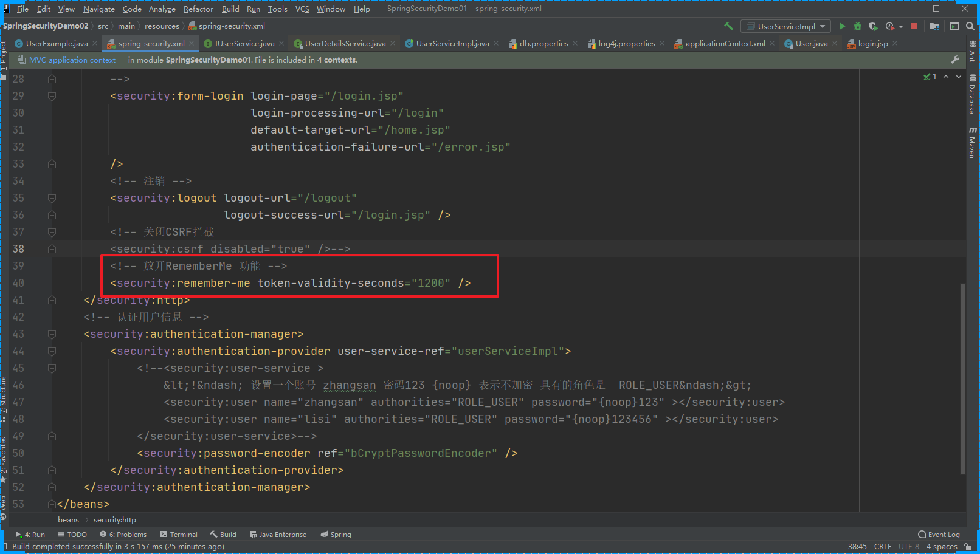Screen dimensions: 980x554
Task: Open the Favorites tool window
Action: click(x=4, y=459)
